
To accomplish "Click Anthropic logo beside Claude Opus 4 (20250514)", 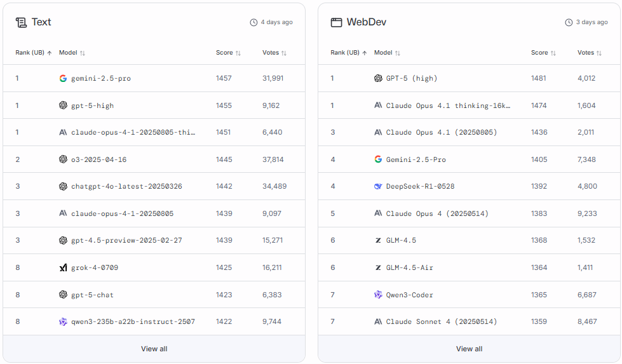I will coord(378,213).
